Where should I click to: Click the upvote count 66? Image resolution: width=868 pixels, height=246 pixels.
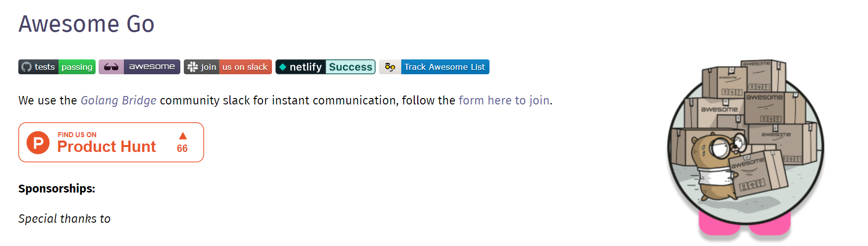tap(182, 148)
